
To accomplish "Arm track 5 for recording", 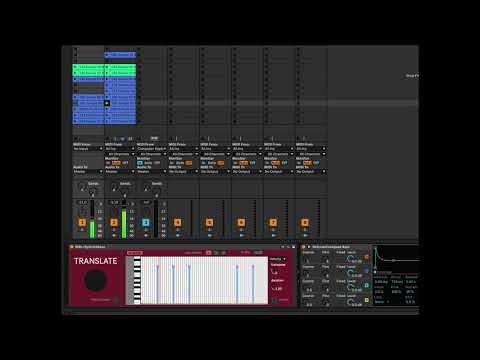I will (x=209, y=235).
